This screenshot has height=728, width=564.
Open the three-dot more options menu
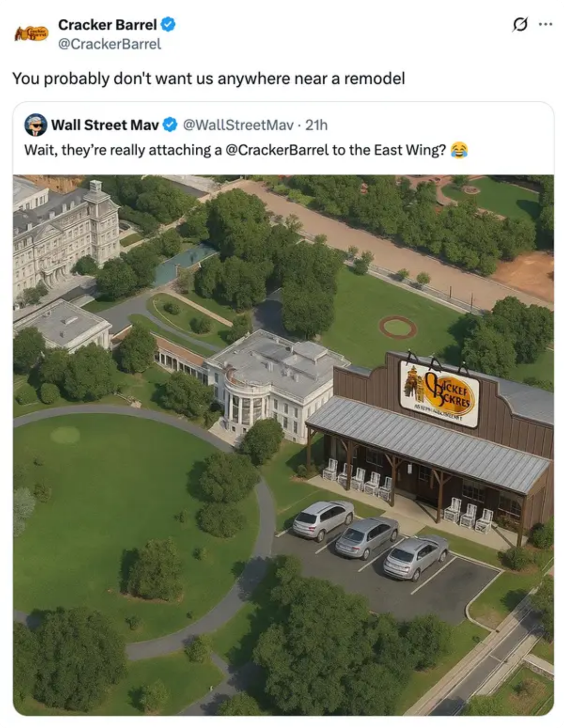pyautogui.click(x=545, y=24)
